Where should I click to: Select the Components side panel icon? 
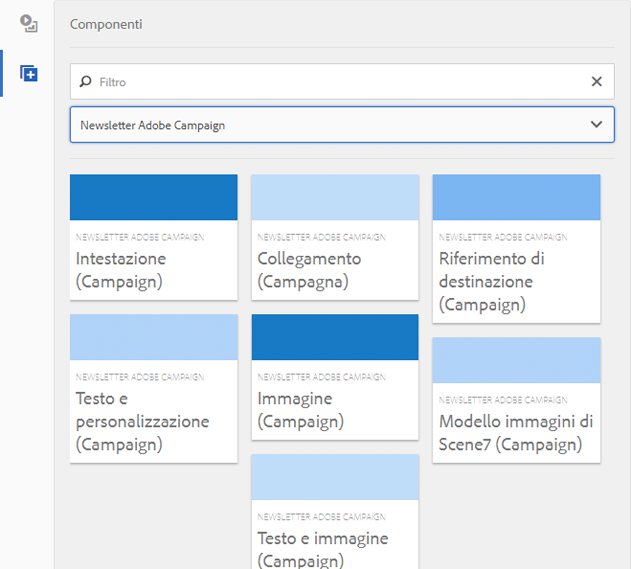click(x=28, y=74)
